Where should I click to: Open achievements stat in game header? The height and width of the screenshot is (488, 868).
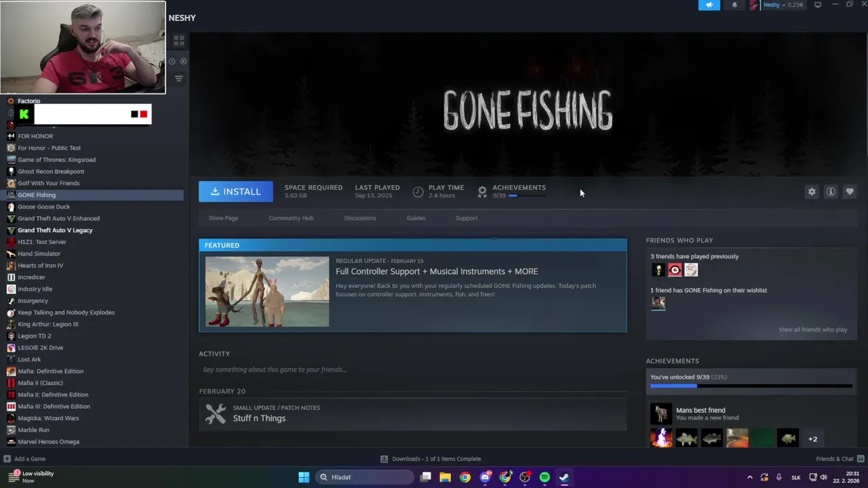(x=512, y=191)
